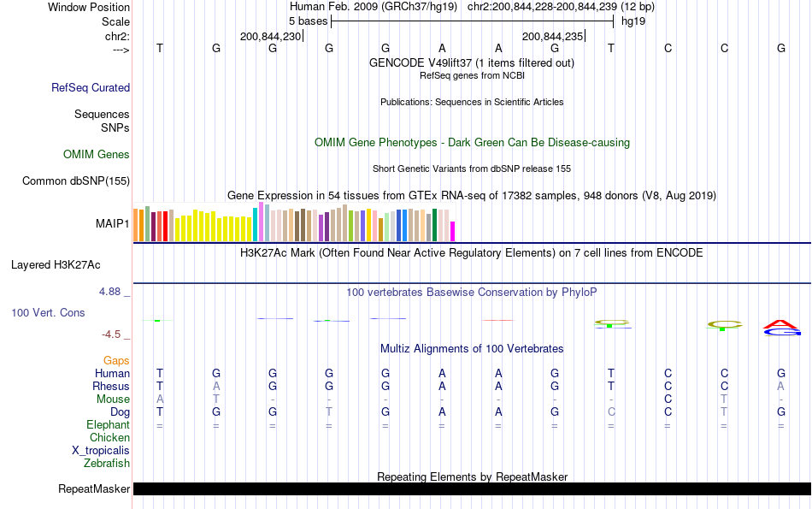Click the Elephant species row label
Screen dimensions: 812x509
[109, 424]
